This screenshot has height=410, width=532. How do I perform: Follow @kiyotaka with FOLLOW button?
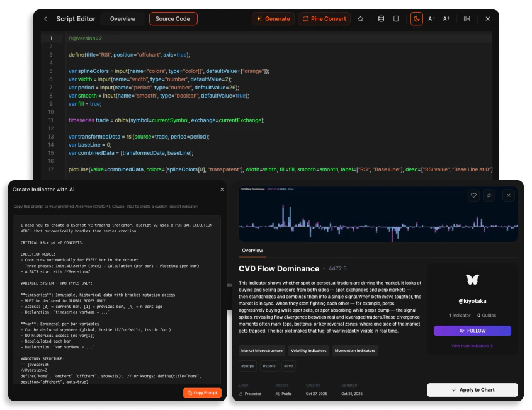[x=472, y=331]
